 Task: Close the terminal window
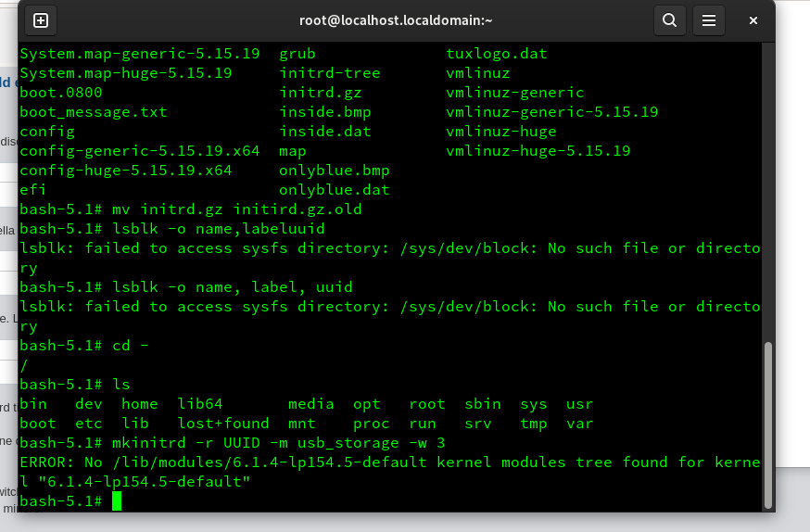(753, 20)
